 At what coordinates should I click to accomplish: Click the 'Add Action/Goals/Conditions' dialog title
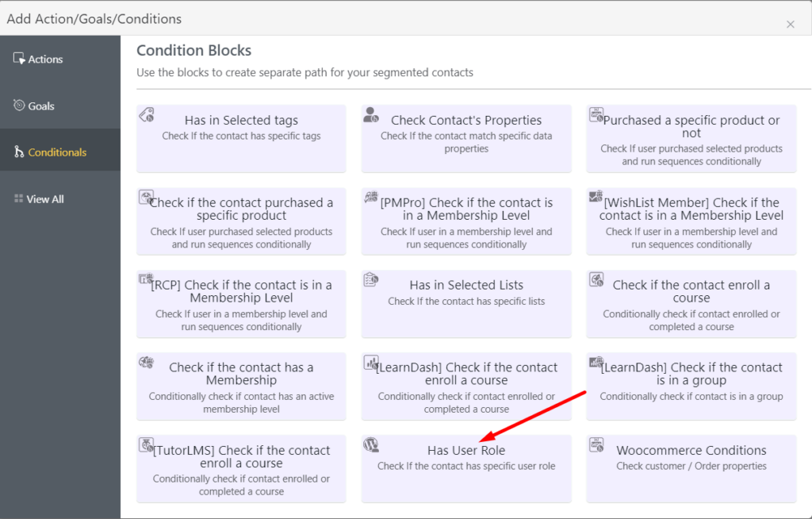click(94, 19)
